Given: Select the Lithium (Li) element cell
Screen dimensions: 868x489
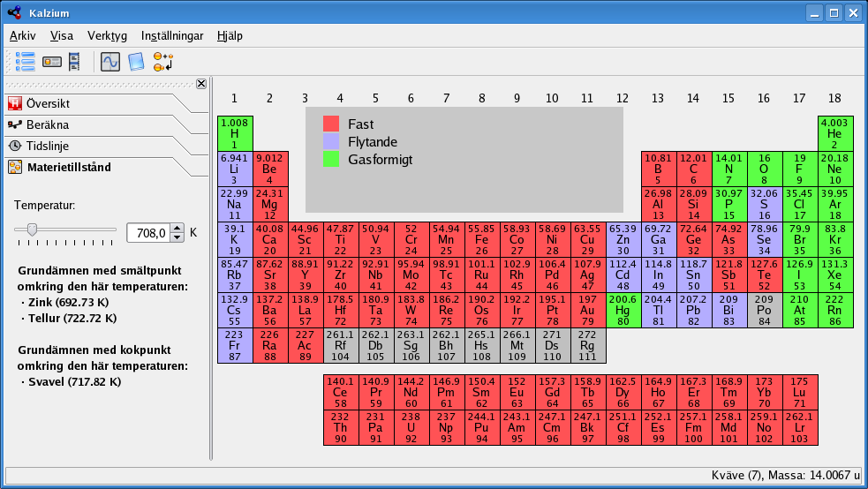Looking at the screenshot, I should click(235, 169).
